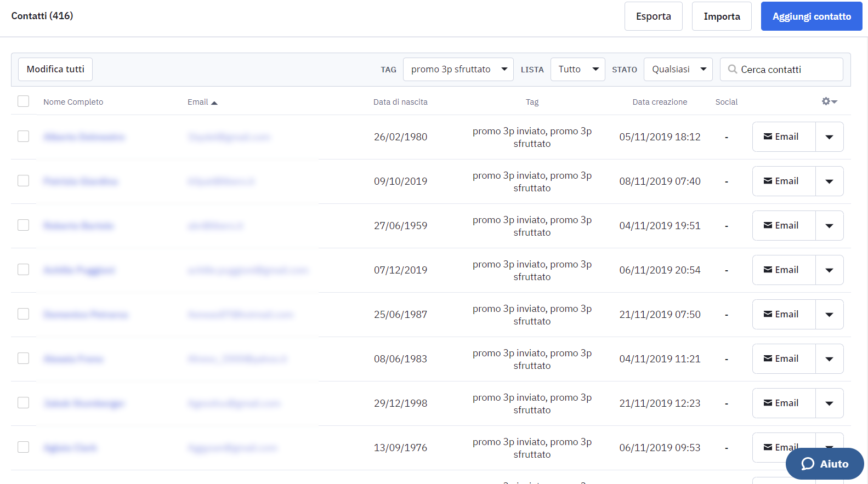Send Email to contact born 27/06/1959
Image resolution: width=868 pixels, height=484 pixels.
784,225
